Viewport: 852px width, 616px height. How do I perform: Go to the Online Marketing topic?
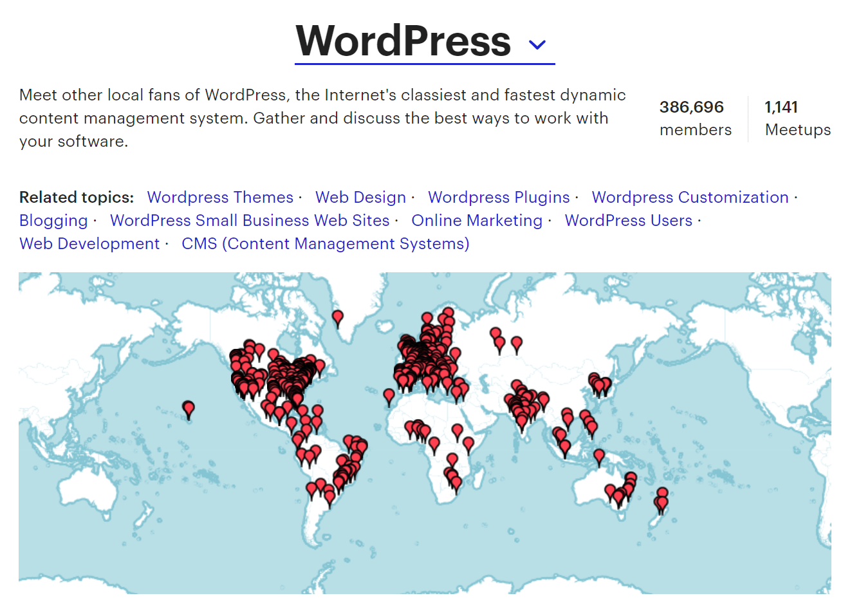477,221
